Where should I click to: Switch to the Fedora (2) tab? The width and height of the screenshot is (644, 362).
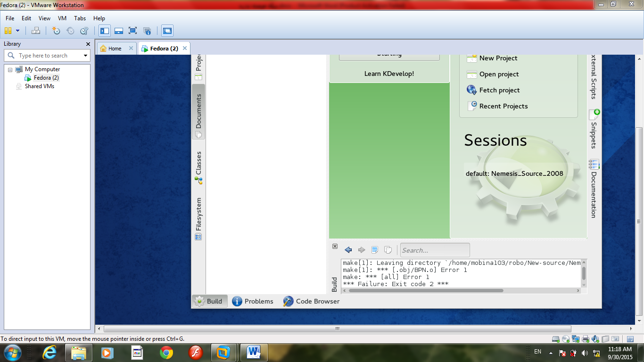pyautogui.click(x=164, y=49)
